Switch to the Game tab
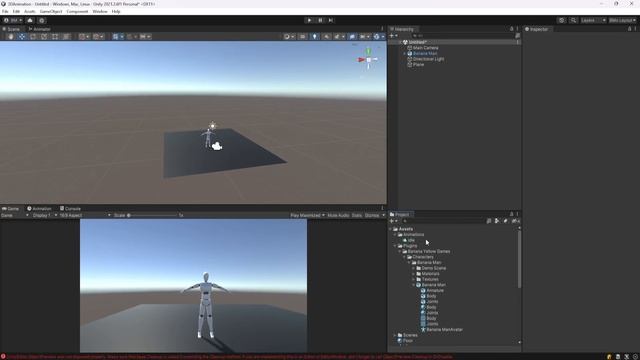The height and width of the screenshot is (360, 640). (11, 209)
